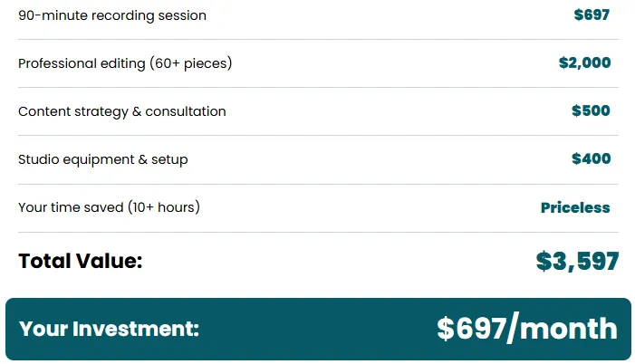
Task: Select the $697 amount in the investment banner
Action: point(469,329)
